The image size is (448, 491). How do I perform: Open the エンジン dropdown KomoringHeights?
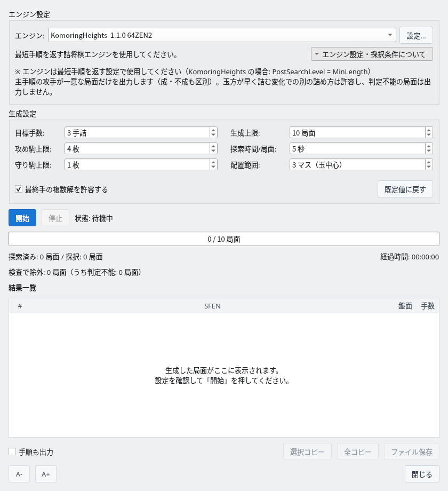(222, 35)
